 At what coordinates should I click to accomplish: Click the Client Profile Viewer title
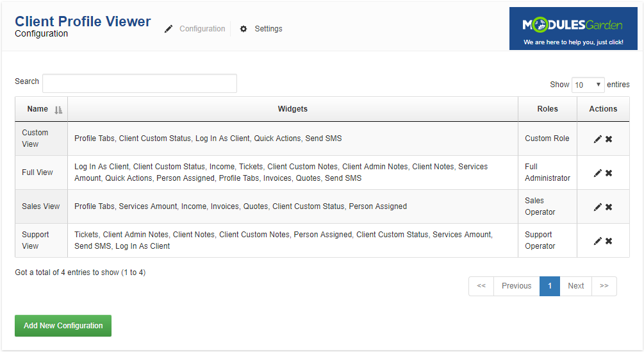[83, 21]
